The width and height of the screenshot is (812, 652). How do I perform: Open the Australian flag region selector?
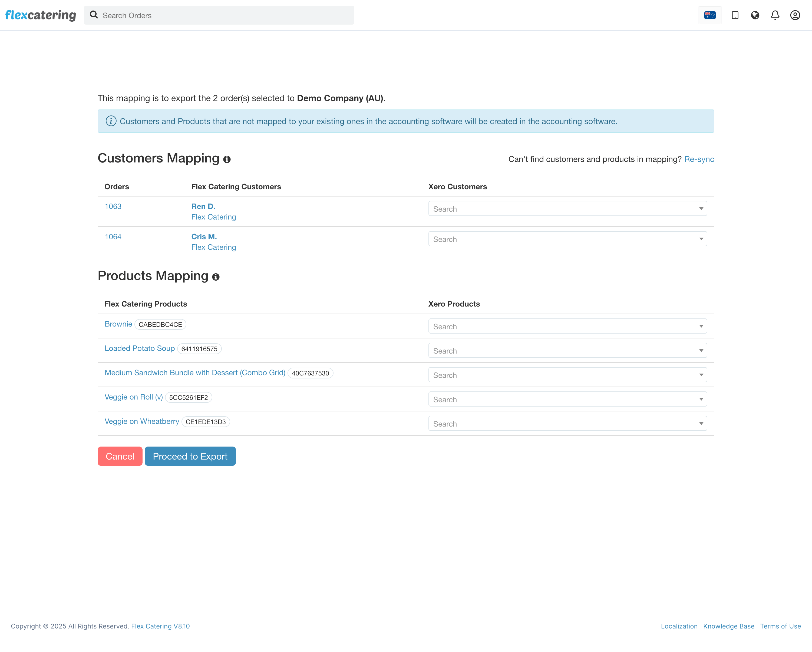pos(709,15)
